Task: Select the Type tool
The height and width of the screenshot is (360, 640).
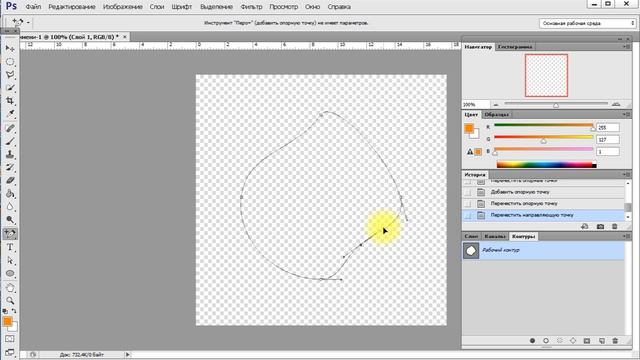Action: point(10,247)
